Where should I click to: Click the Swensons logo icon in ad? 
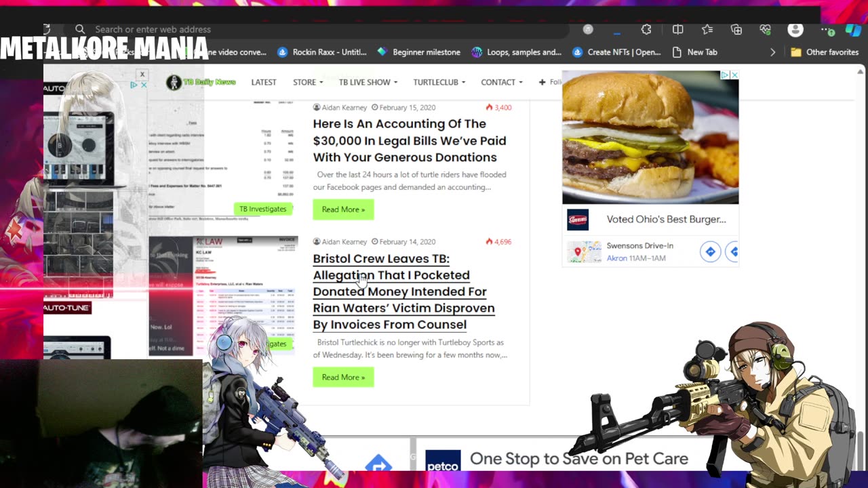[578, 220]
